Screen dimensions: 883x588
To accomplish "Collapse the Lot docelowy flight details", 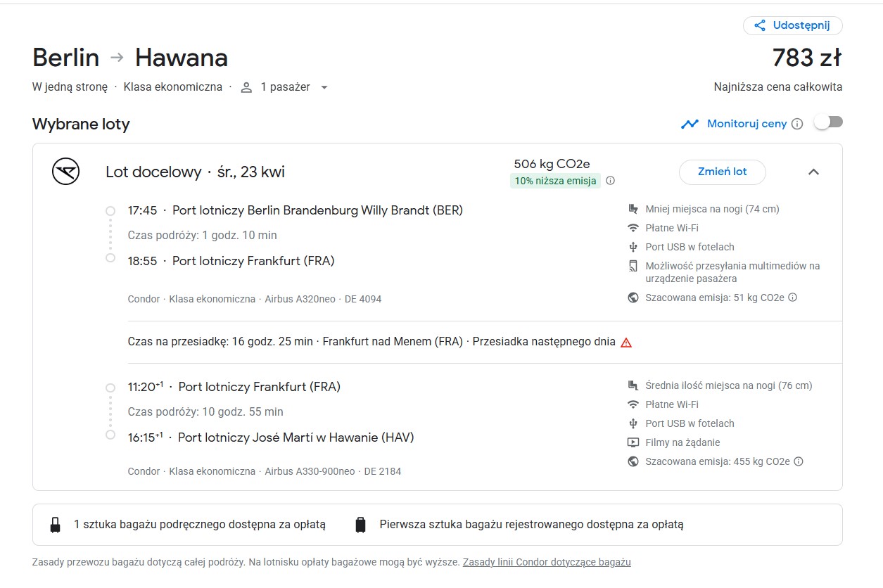I will pos(814,172).
